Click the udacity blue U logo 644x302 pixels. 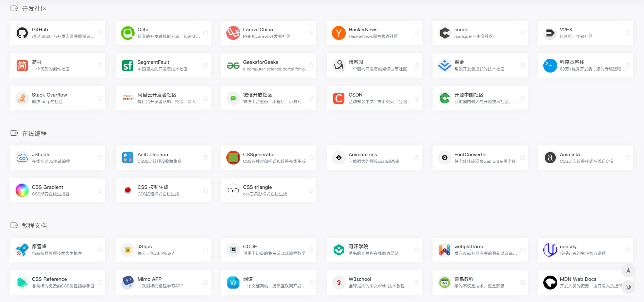(x=550, y=250)
